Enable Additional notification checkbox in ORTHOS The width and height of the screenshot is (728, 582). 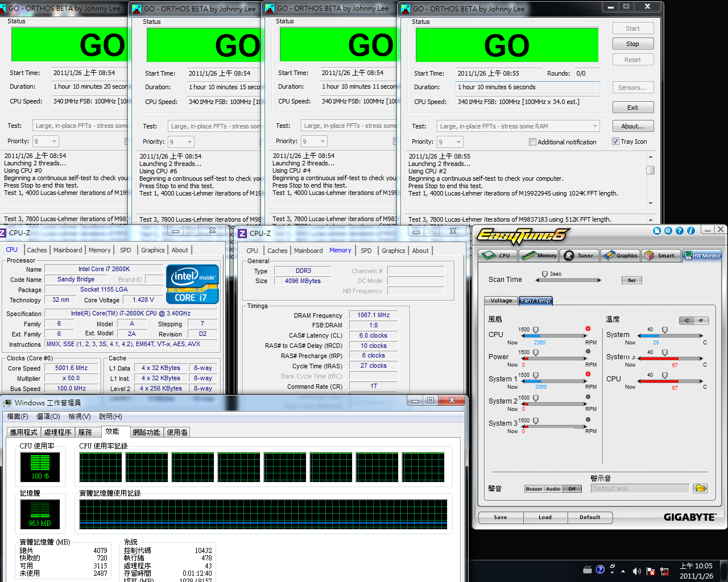click(x=532, y=142)
